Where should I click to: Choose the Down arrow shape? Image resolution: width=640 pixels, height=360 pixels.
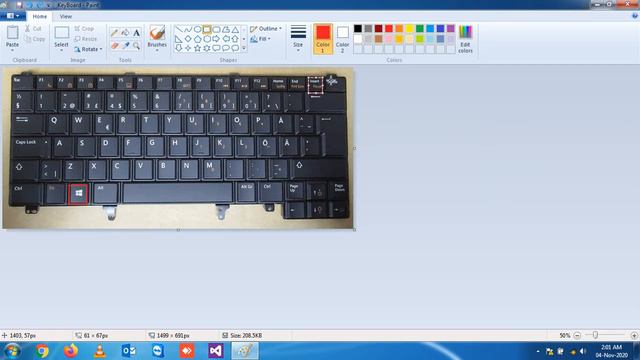tap(178, 48)
